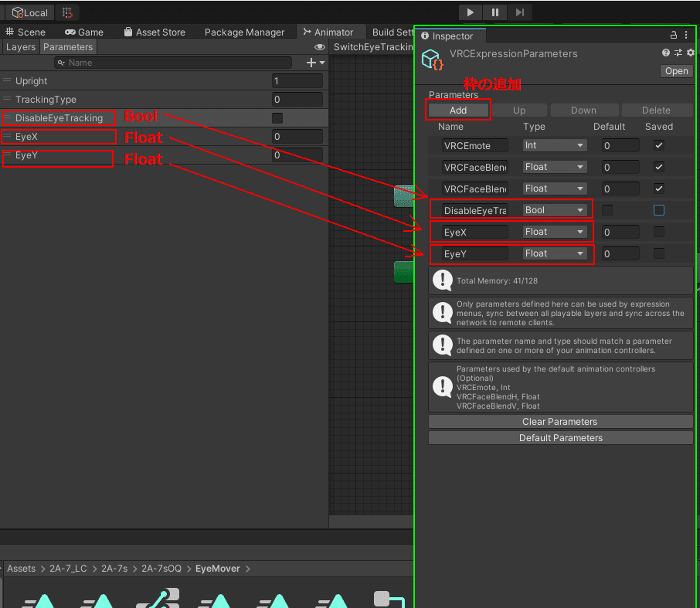
Task: Select the Parameters tab in Animator
Action: point(68,47)
